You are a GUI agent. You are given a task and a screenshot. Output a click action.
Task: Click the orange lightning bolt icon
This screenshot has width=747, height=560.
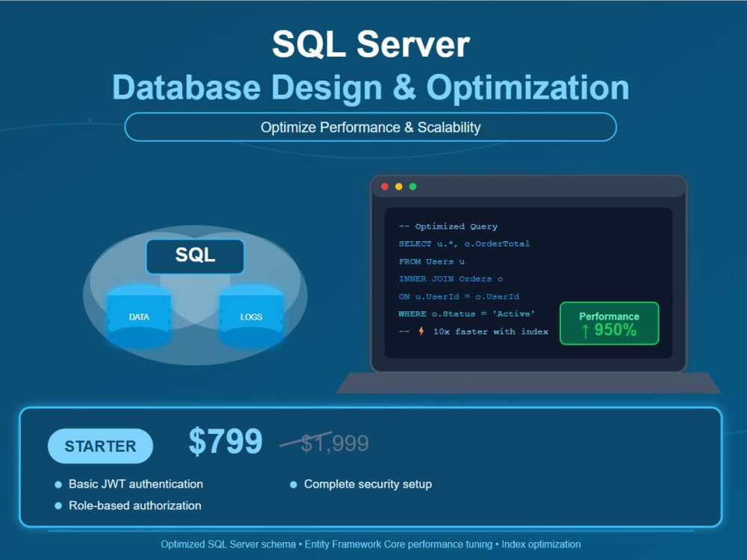[421, 331]
